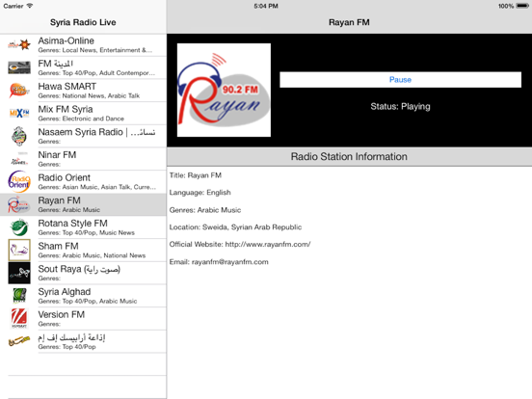Select the Hawa SMART station title
Viewport: 532px width, 399px height.
pyautogui.click(x=67, y=86)
